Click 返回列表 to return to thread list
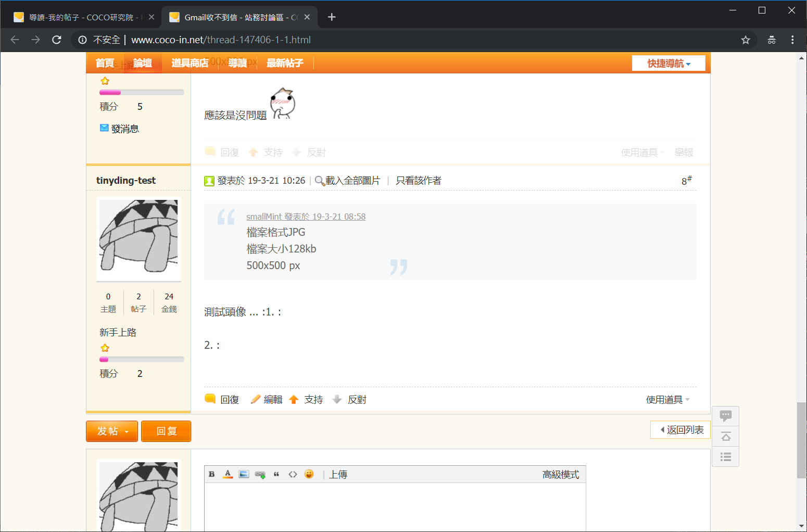Screen dimensions: 807x532 click(680, 429)
